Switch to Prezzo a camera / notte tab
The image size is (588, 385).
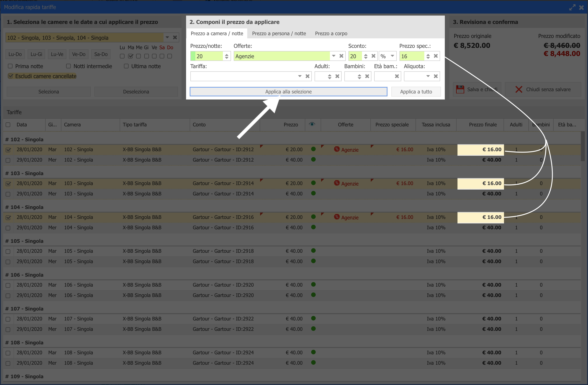pyautogui.click(x=217, y=33)
